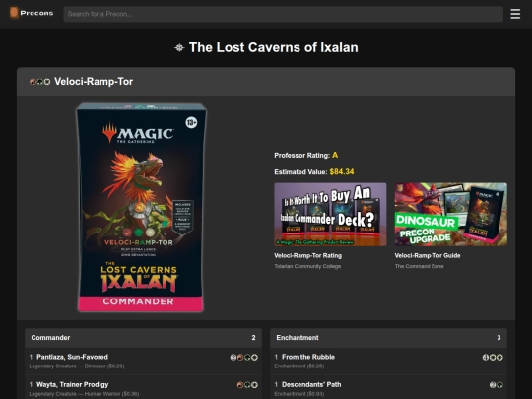Focus the Search for a Precon field
Screen dimensions: 532x399
[284, 14]
